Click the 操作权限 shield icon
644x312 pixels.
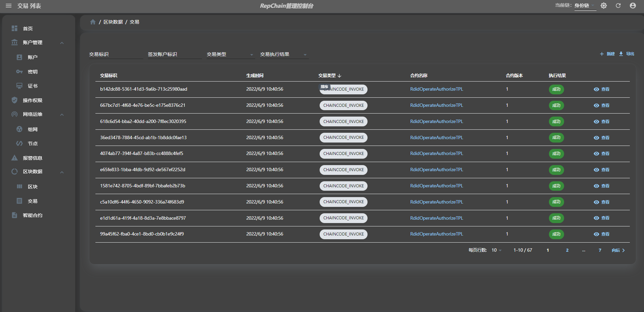click(x=14, y=100)
